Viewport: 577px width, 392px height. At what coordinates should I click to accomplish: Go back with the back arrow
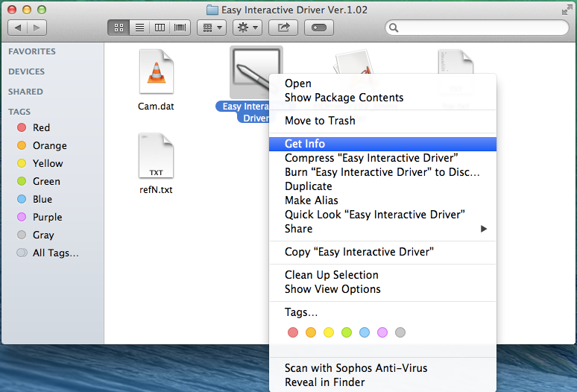tap(18, 28)
